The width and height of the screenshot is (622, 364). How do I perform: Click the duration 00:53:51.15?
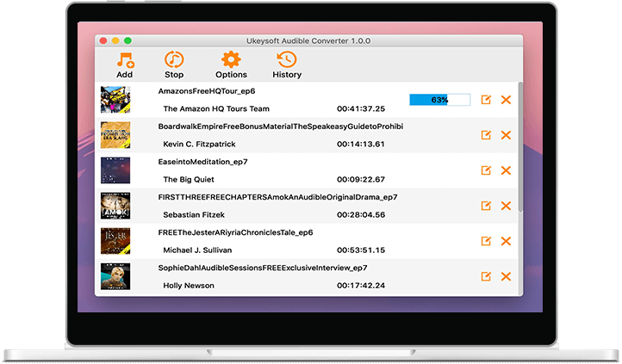point(361,250)
